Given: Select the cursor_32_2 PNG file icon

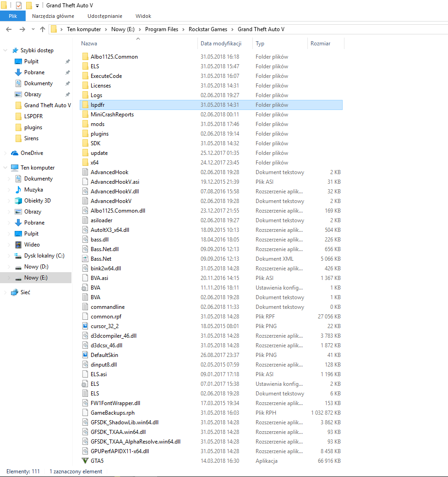Looking at the screenshot, I should [86, 326].
